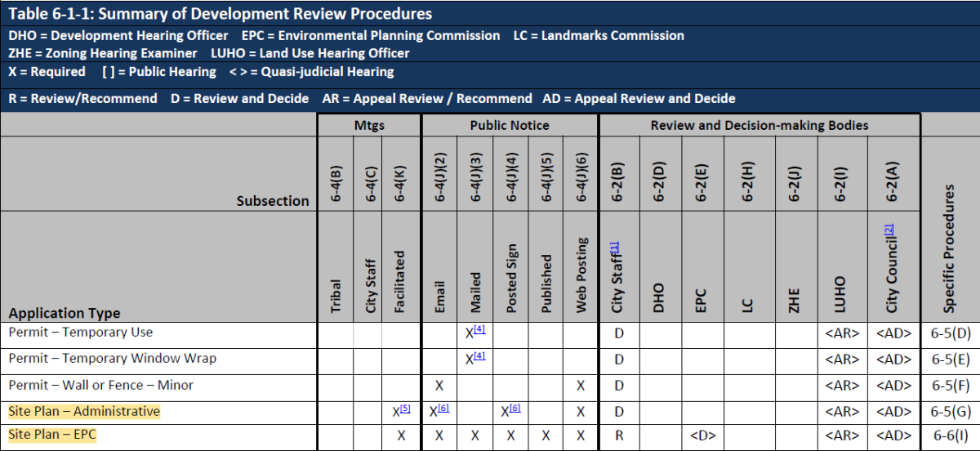Follow footnote 4 link in Temporary Window Wrap row

point(480,356)
